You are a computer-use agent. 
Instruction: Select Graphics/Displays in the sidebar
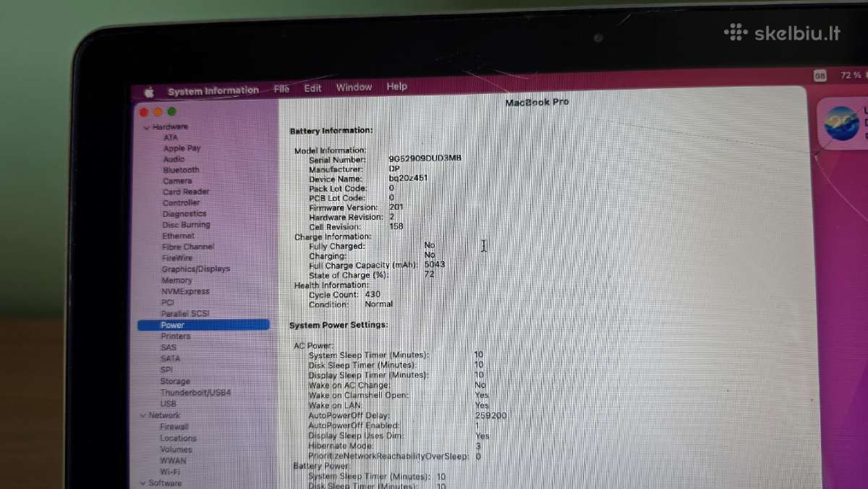point(195,269)
